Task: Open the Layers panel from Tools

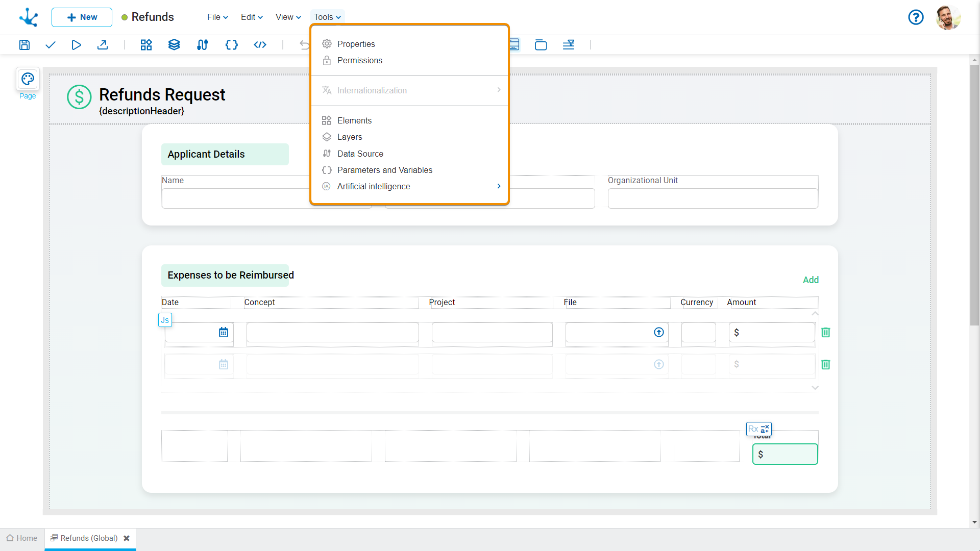Action: point(350,137)
